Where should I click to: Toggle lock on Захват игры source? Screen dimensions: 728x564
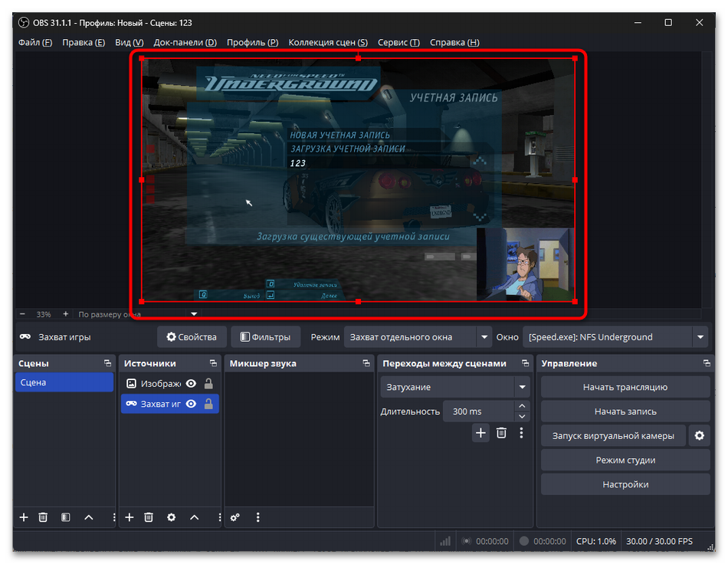coord(208,404)
